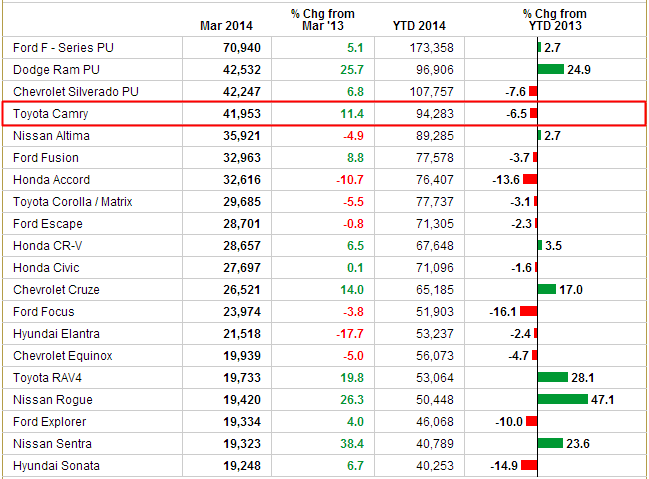Click the Hyundai Sonata red -14.9 bar
Screen dimensions: 649x479
click(x=530, y=466)
